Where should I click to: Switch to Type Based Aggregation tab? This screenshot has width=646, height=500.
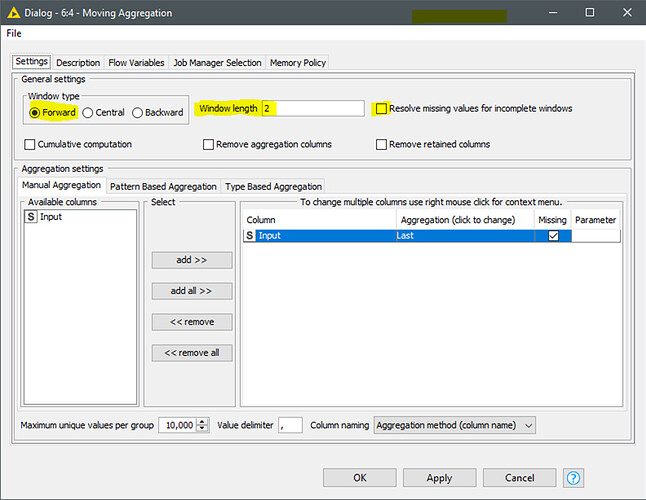point(273,187)
